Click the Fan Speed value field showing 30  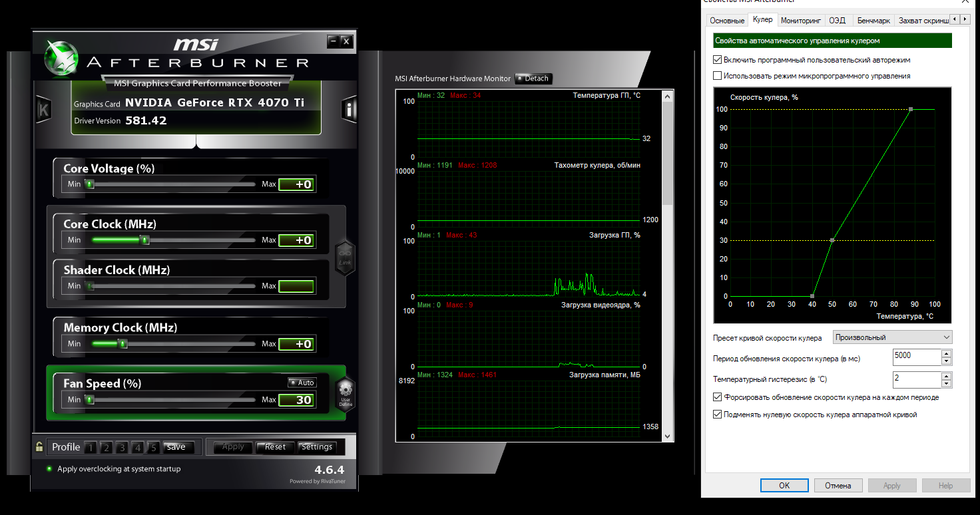(x=296, y=400)
